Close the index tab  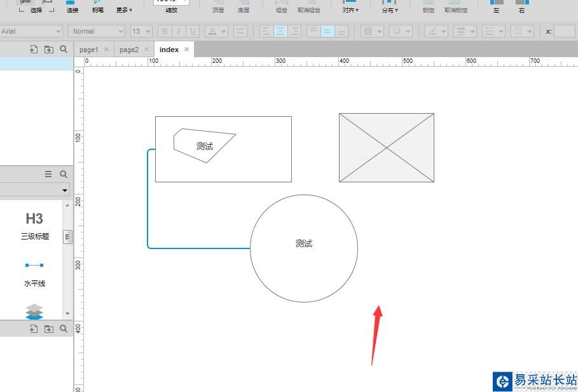tap(186, 50)
